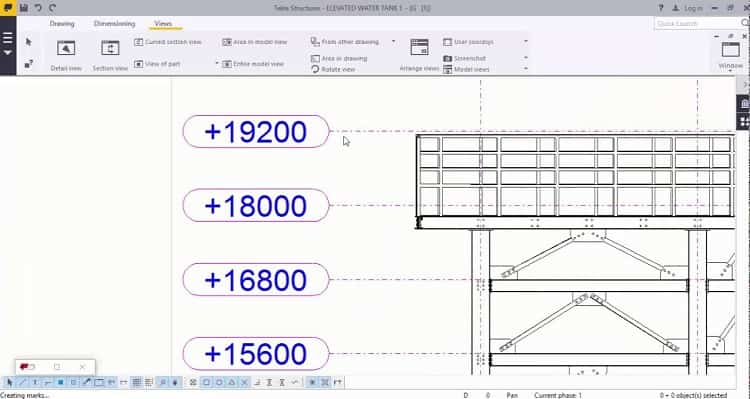Click the Creating marks status text

pyautogui.click(x=24, y=395)
